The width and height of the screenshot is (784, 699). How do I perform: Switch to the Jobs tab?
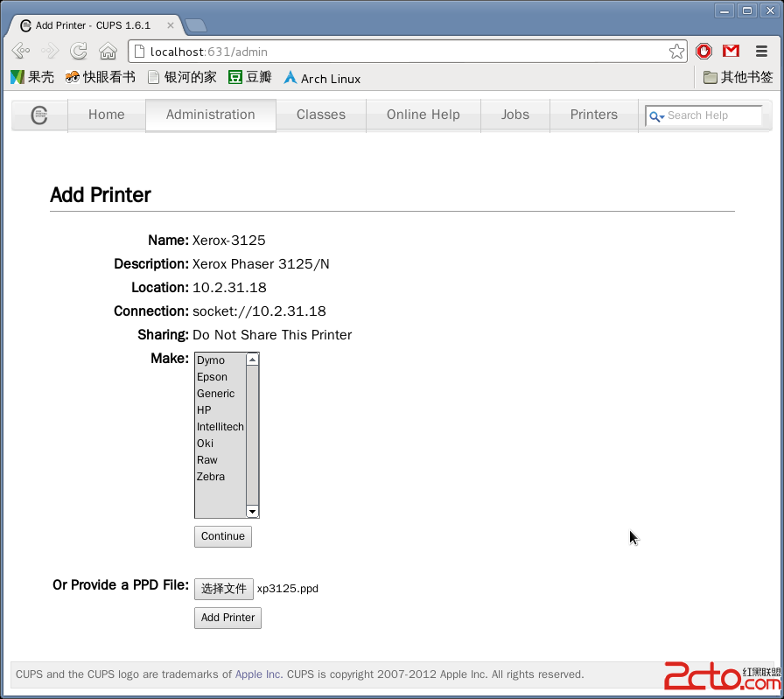coord(515,115)
